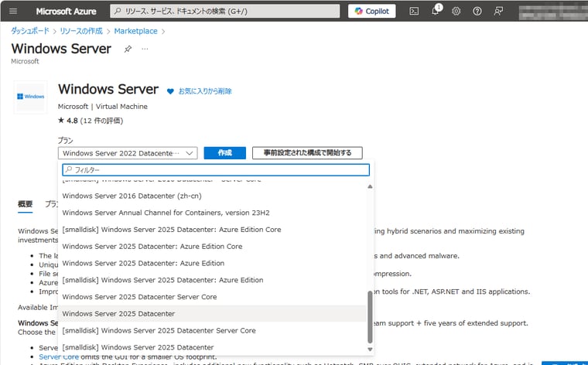
Task: Click 事前設定された構成で開始する button
Action: (x=307, y=152)
